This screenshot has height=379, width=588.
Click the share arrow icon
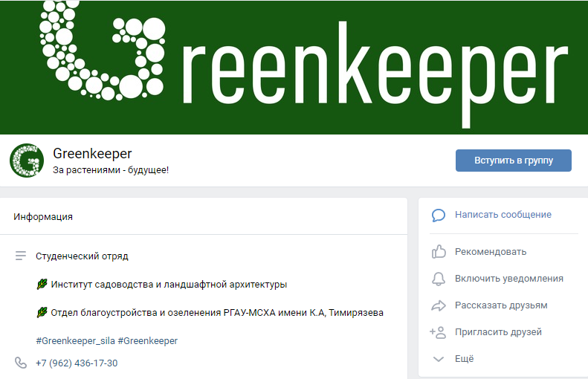439,305
